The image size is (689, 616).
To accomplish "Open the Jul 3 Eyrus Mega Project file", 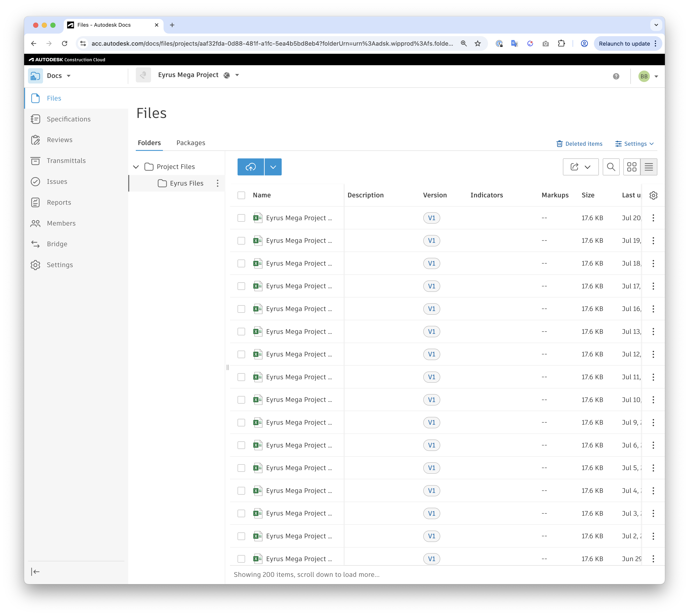I will [299, 514].
